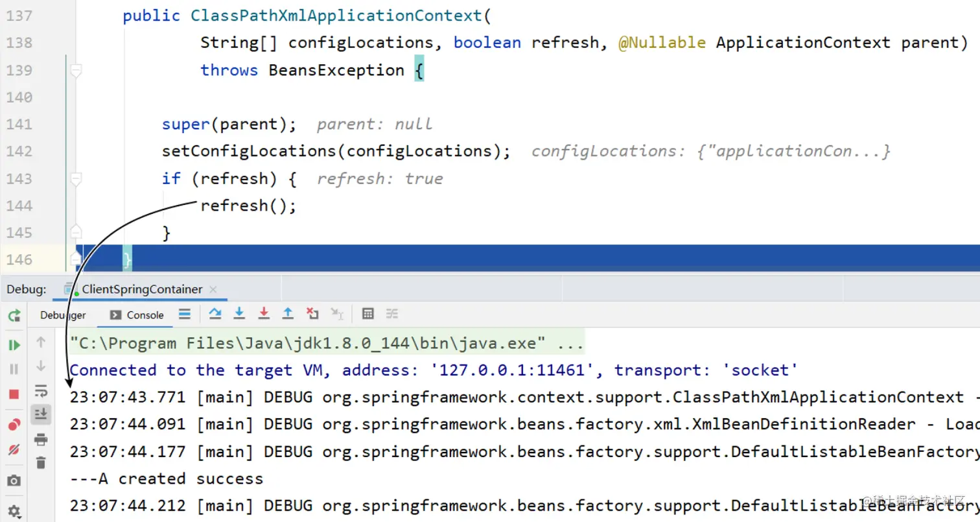The width and height of the screenshot is (980, 522).
Task: Click the configLocations inline debug value hint
Action: pyautogui.click(x=711, y=151)
